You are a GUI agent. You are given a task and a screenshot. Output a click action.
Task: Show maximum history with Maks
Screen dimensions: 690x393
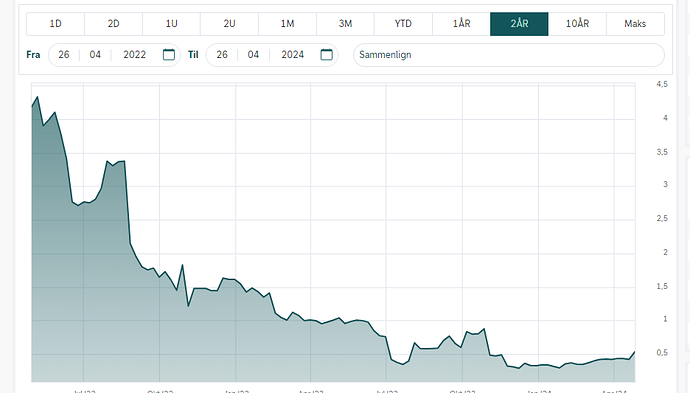point(635,24)
